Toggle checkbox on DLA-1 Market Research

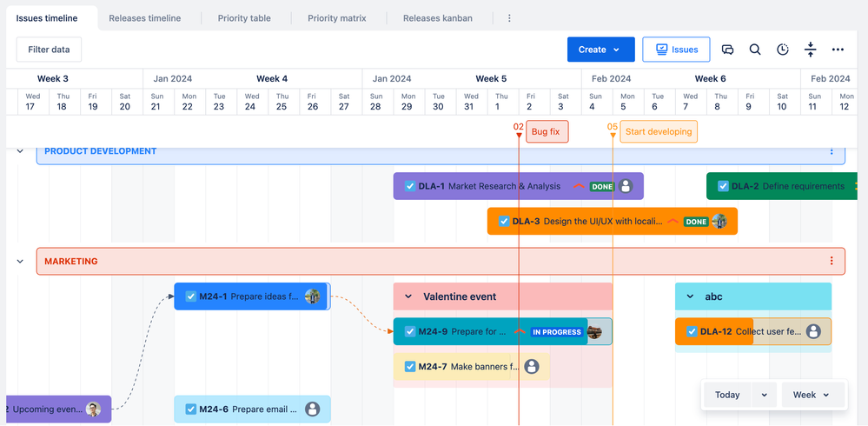click(409, 186)
